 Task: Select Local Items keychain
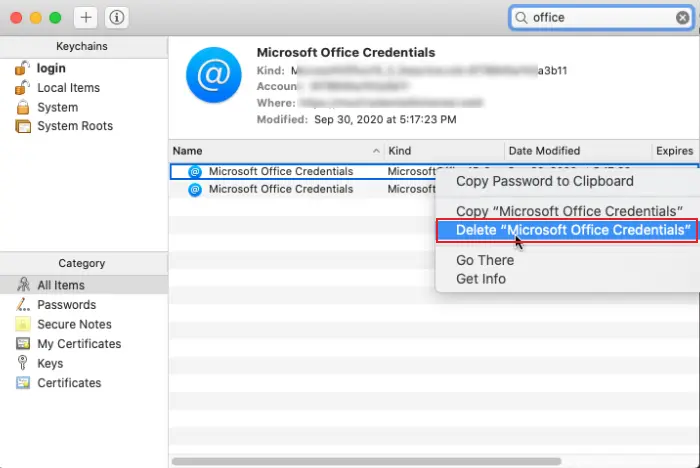(x=68, y=88)
